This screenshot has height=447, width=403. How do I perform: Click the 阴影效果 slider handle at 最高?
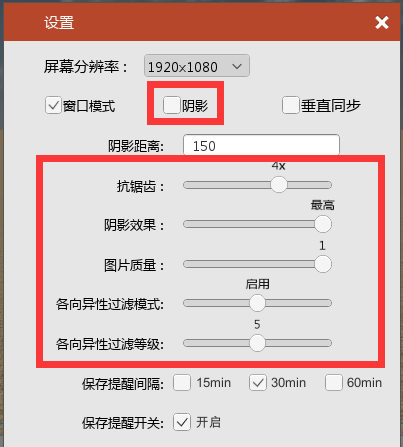(323, 224)
